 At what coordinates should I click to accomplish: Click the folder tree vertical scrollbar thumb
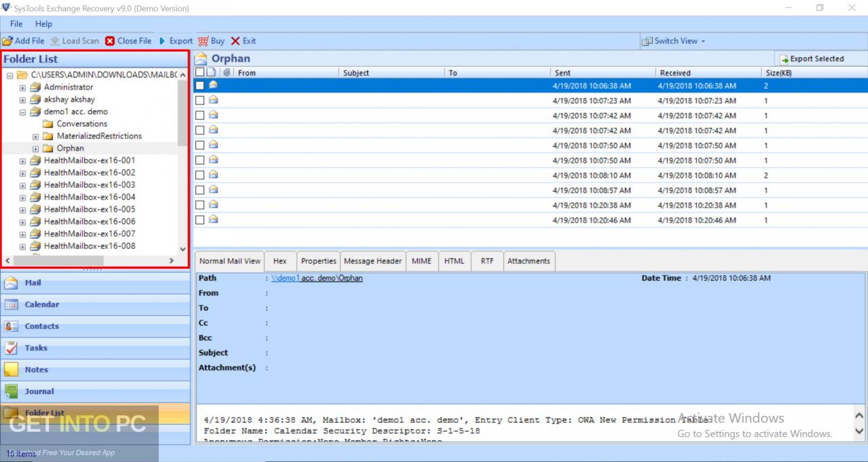pyautogui.click(x=182, y=113)
